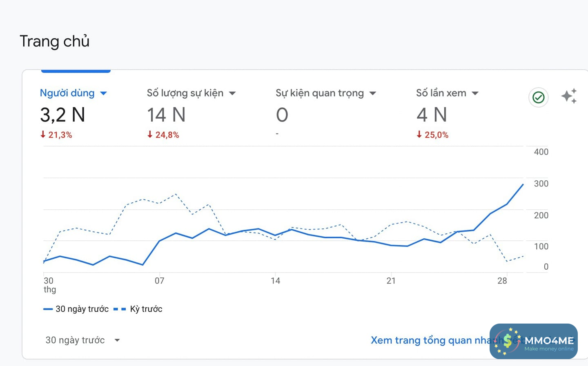Click the MMO4ME logo watermark
The height and width of the screenshot is (366, 588).
click(533, 341)
